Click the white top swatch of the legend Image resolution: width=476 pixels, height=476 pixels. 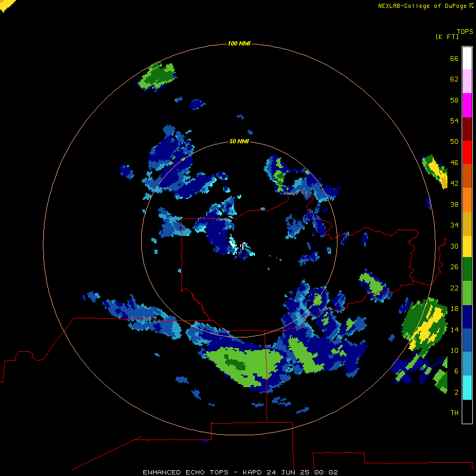click(x=467, y=58)
